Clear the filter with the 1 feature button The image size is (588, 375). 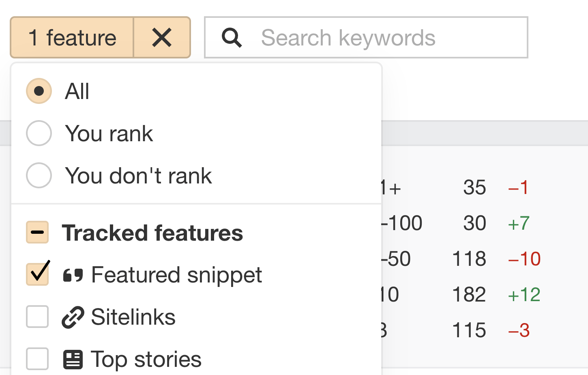[x=162, y=37]
